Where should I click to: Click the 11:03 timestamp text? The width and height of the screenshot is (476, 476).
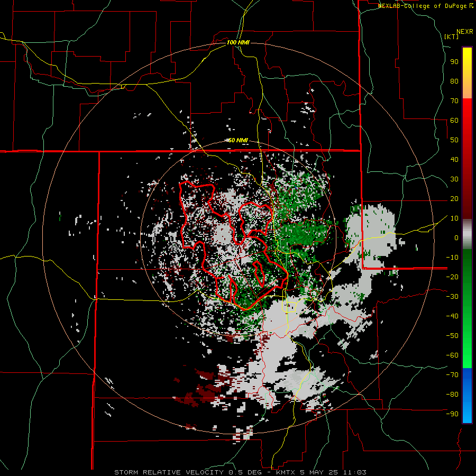pos(355,472)
